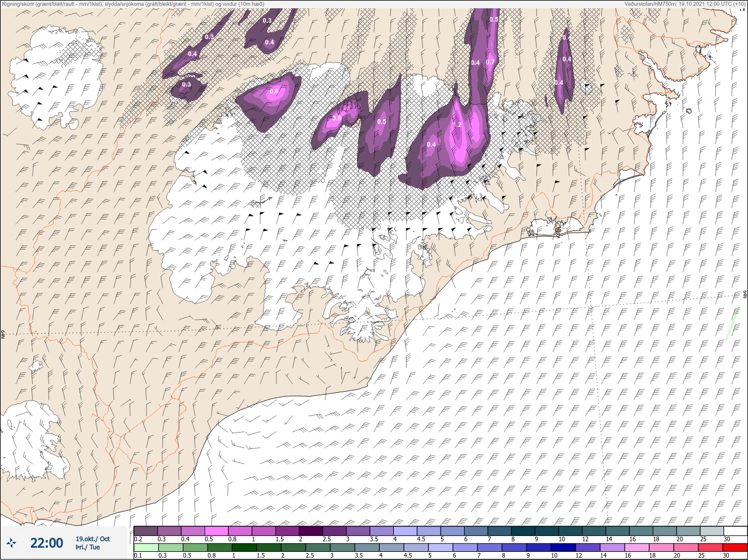Click the 30 label in the top legend row
This screenshot has height=560, width=748.
click(726, 539)
